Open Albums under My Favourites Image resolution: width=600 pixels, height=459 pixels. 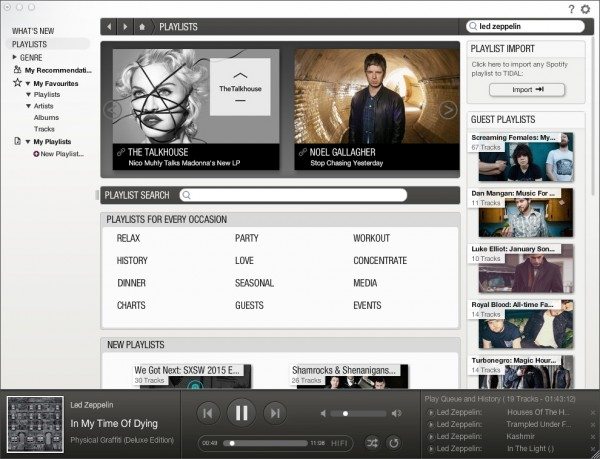coord(46,117)
